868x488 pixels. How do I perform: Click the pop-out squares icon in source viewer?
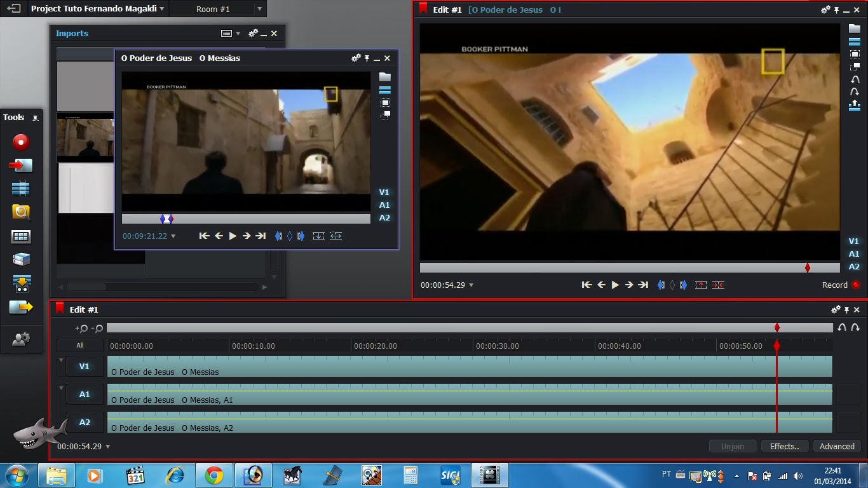coord(385,115)
